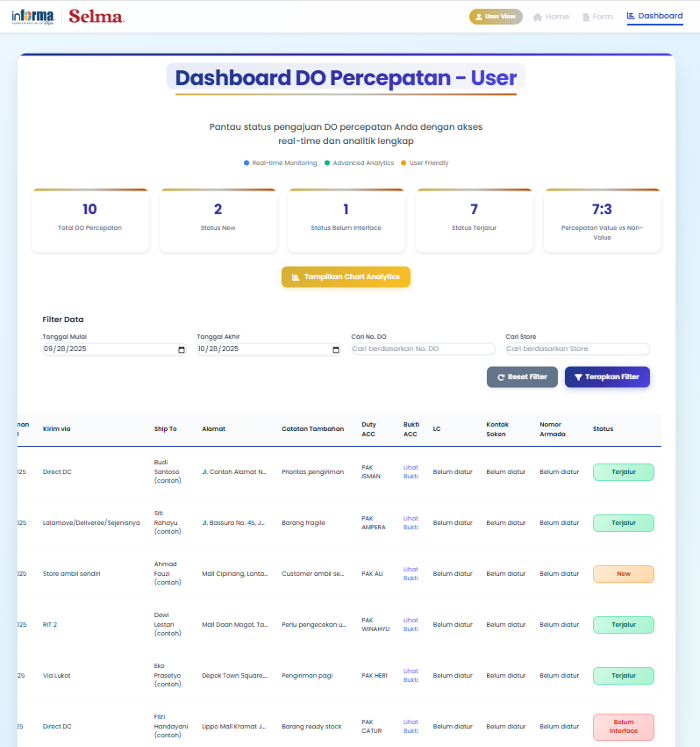Select the Depok Town Square address cell

tap(235, 676)
